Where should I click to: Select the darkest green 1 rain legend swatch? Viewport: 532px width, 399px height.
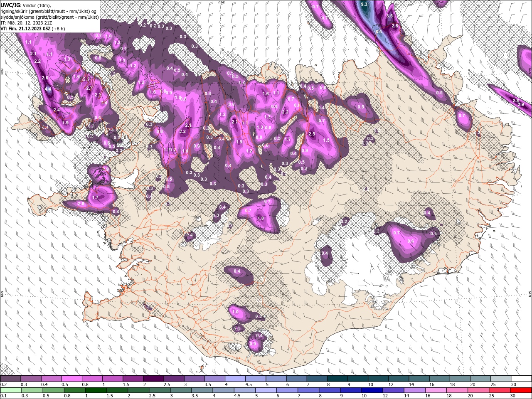96,390
